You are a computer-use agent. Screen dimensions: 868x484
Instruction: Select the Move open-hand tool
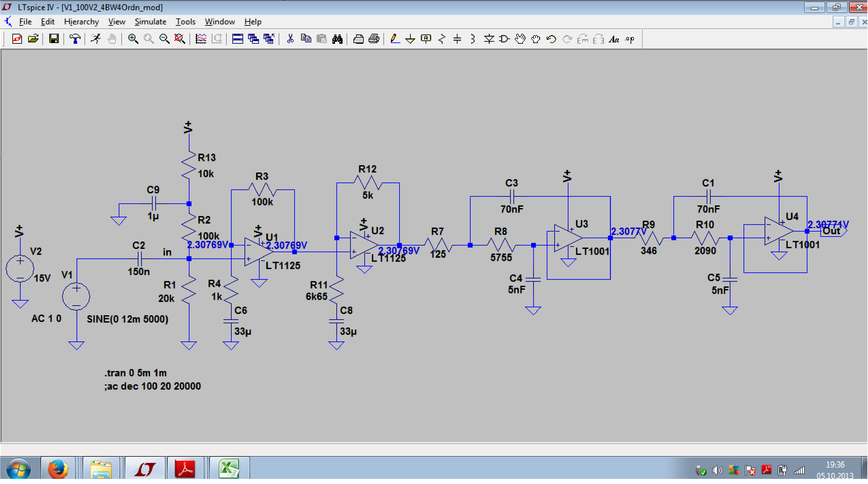point(520,39)
